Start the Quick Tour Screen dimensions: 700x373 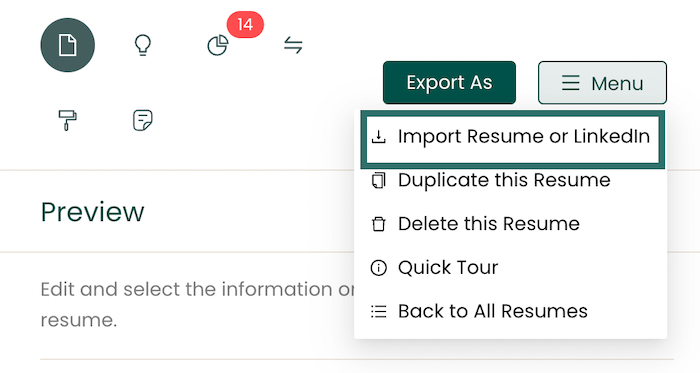coord(510,267)
